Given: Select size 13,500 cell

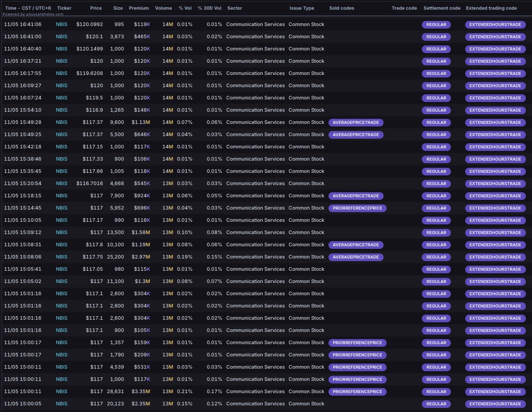Looking at the screenshot, I should point(115,233).
